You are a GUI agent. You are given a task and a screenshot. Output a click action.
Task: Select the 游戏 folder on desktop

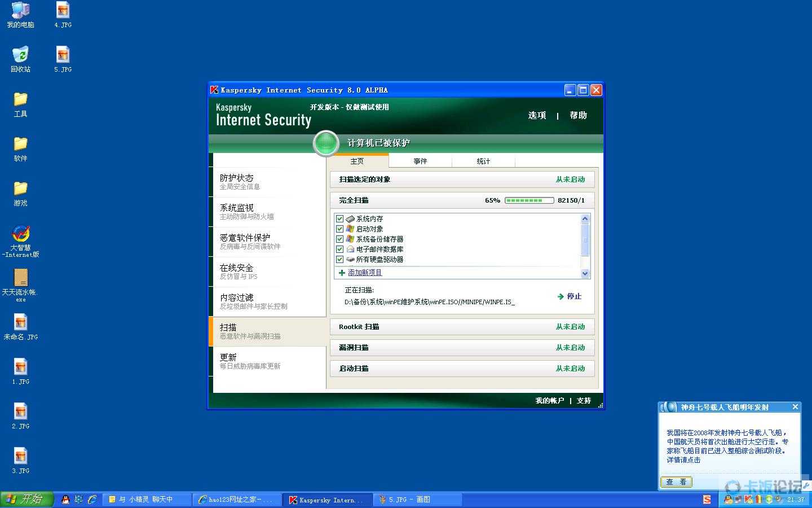[20, 193]
